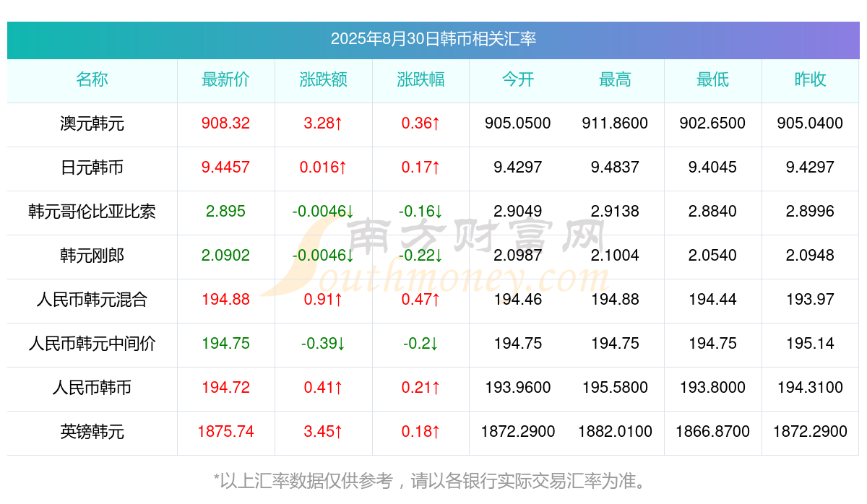Click change percent 0.21↑
The width and height of the screenshot is (867, 504).
click(421, 388)
